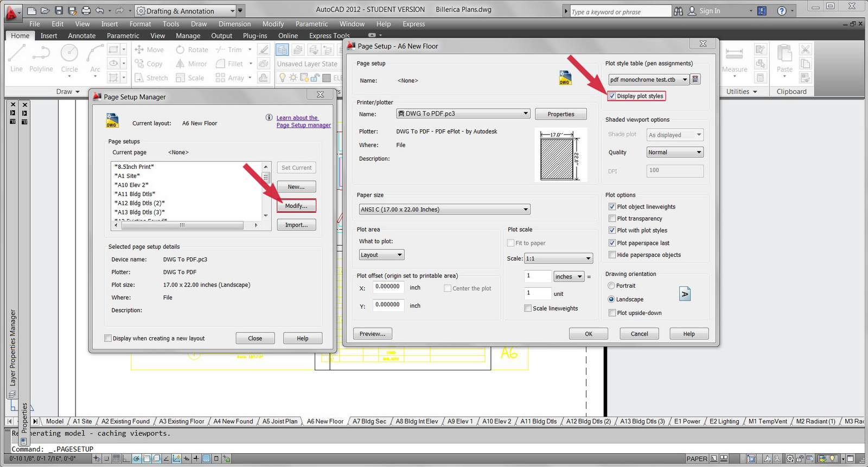Click the New drawing icon in quick access toolbar
The width and height of the screenshot is (868, 467).
[x=31, y=11]
